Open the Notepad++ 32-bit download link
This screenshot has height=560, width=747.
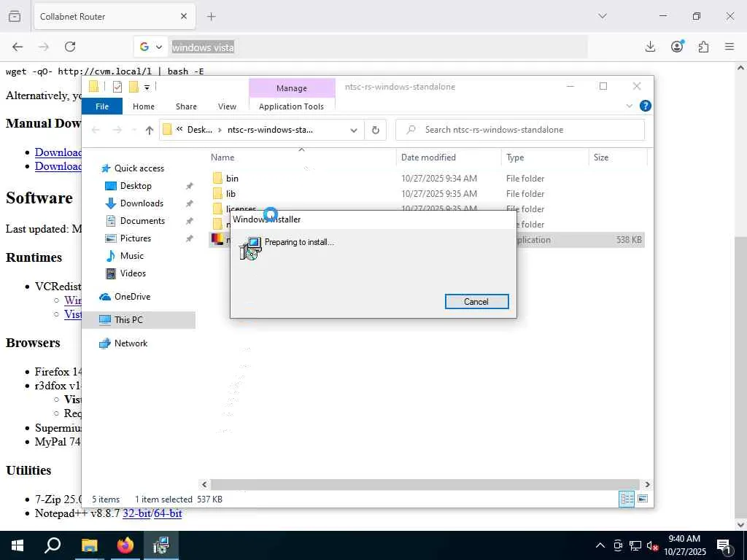[136, 513]
